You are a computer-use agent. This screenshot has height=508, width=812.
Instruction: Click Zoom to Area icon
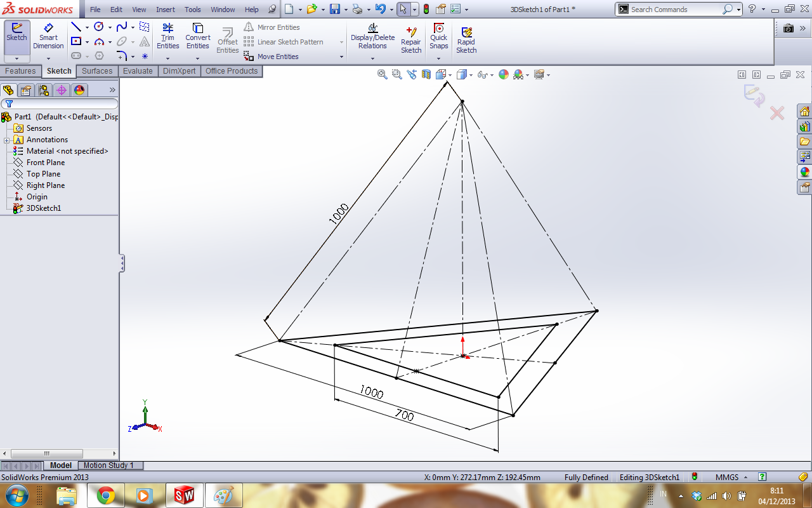[x=397, y=74]
